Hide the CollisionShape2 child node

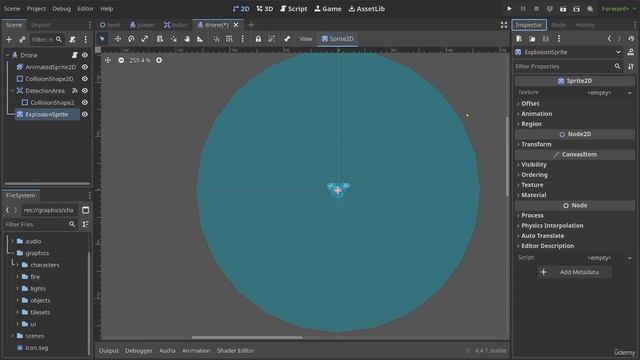tap(85, 102)
